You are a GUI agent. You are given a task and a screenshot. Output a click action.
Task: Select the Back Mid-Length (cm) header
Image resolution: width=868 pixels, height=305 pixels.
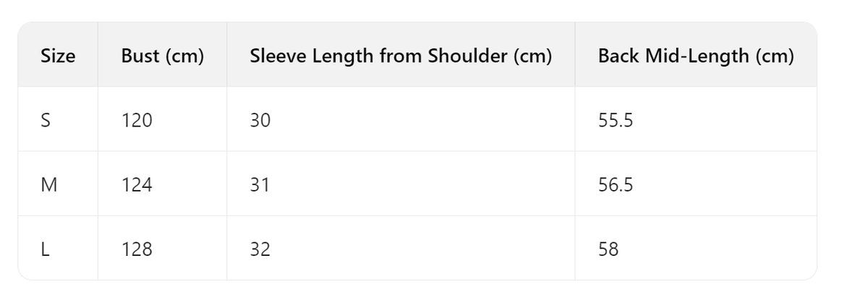pyautogui.click(x=696, y=56)
